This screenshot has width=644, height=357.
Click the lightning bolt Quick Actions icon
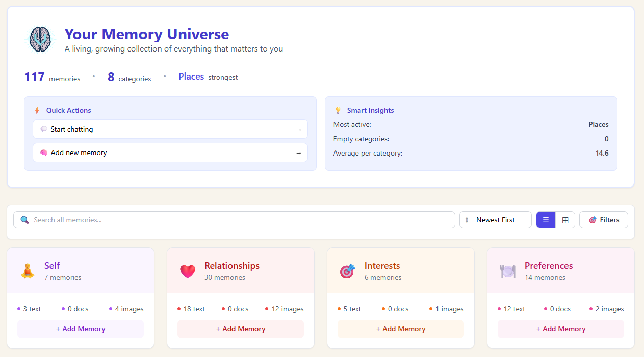tap(36, 110)
